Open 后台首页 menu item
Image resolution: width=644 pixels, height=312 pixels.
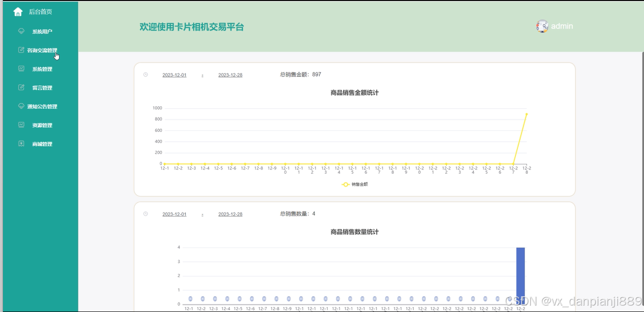tap(39, 12)
